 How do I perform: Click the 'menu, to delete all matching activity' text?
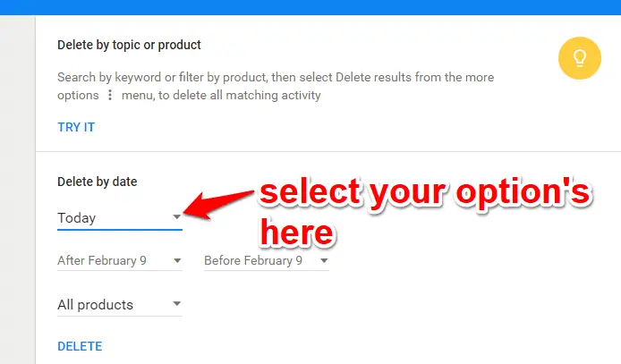(221, 96)
